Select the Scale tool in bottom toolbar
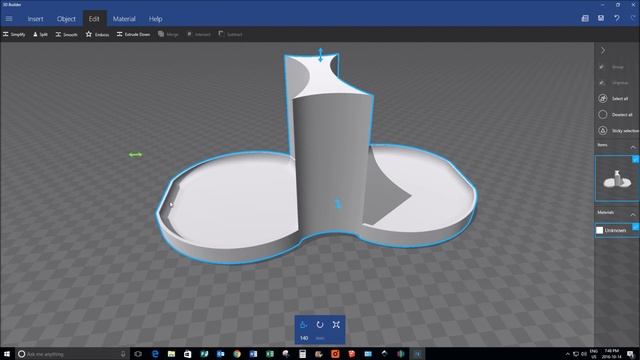640x360 pixels. 336,325
